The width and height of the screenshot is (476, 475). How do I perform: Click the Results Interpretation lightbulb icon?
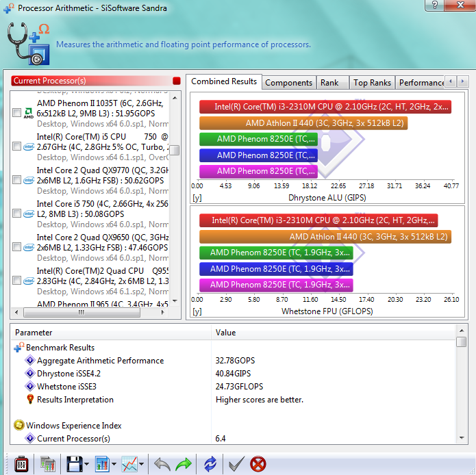pyautogui.click(x=30, y=399)
